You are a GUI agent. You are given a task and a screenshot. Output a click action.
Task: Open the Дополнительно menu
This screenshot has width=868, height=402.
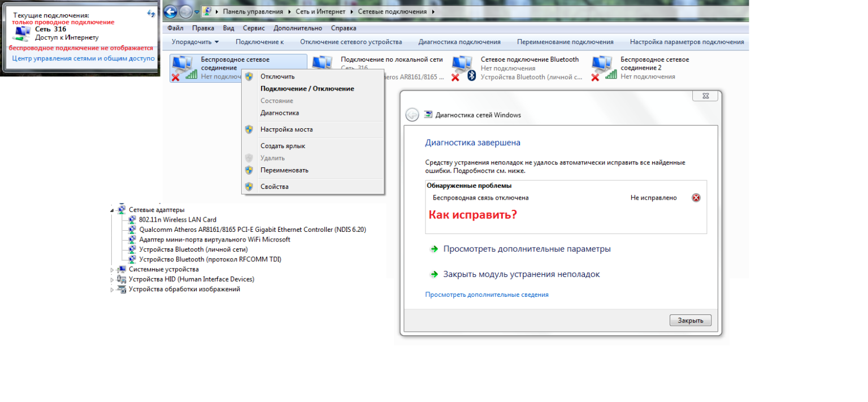point(298,28)
